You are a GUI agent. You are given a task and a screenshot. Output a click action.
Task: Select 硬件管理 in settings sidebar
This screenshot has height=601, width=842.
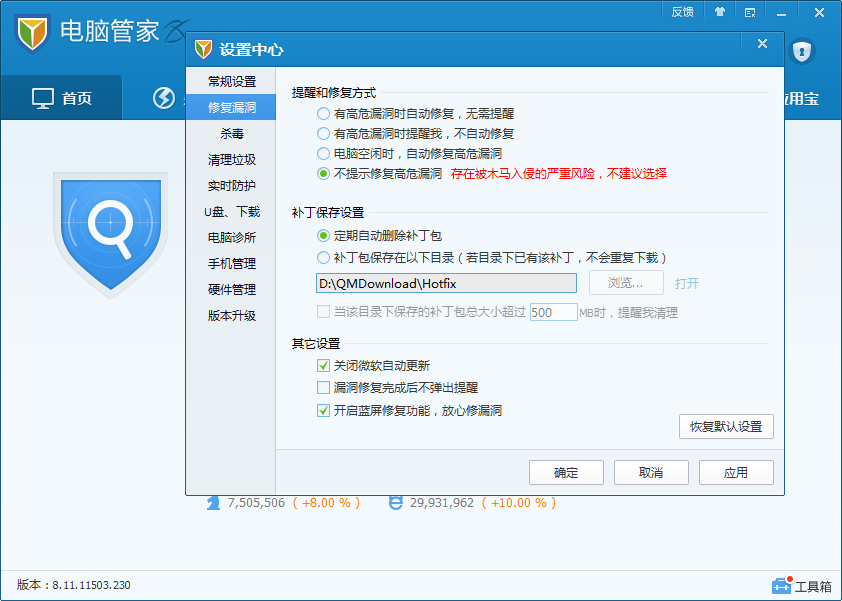click(231, 289)
